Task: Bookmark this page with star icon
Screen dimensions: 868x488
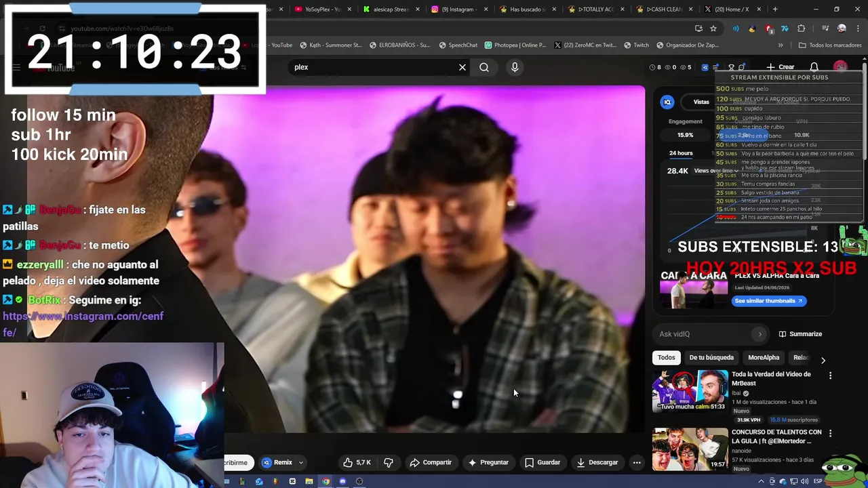Action: (x=713, y=28)
